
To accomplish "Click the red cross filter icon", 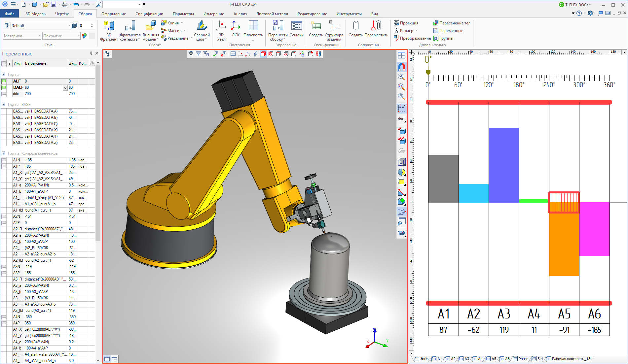I will (x=224, y=54).
